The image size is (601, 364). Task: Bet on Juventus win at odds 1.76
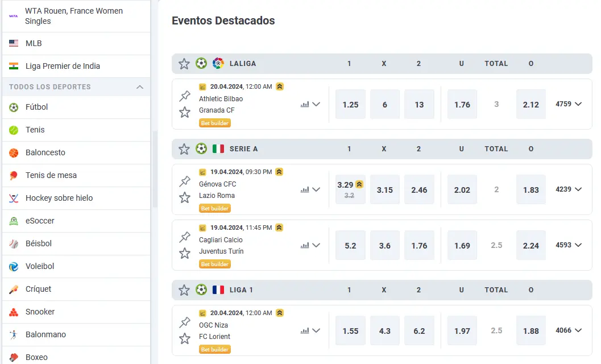click(419, 246)
